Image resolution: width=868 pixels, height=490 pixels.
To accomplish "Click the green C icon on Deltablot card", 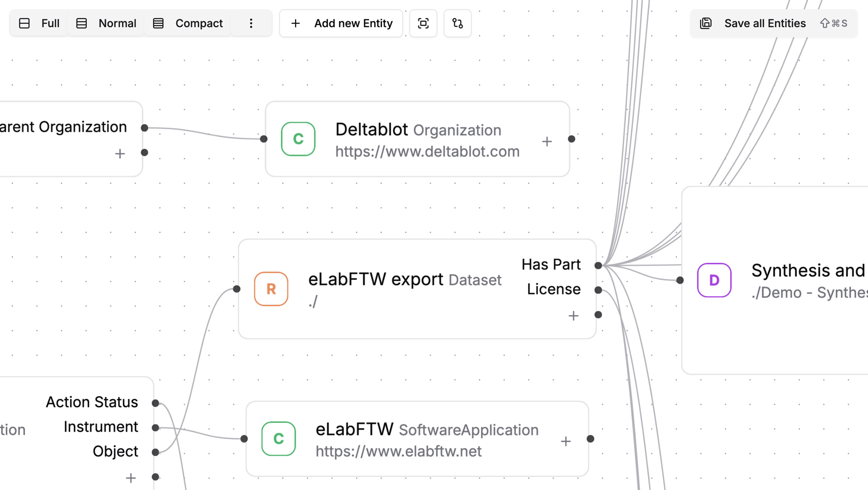I will coord(298,139).
